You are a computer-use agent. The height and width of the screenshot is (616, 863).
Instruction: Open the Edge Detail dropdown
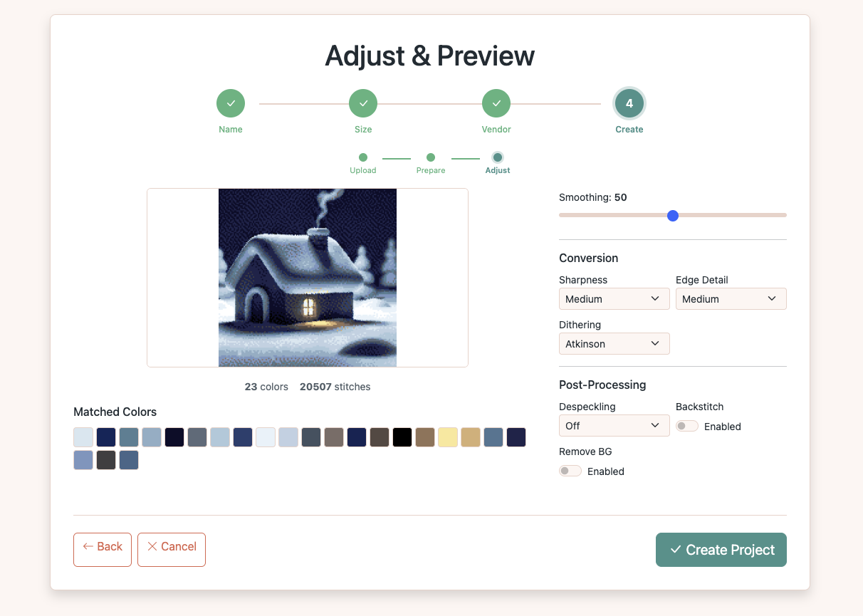point(731,299)
